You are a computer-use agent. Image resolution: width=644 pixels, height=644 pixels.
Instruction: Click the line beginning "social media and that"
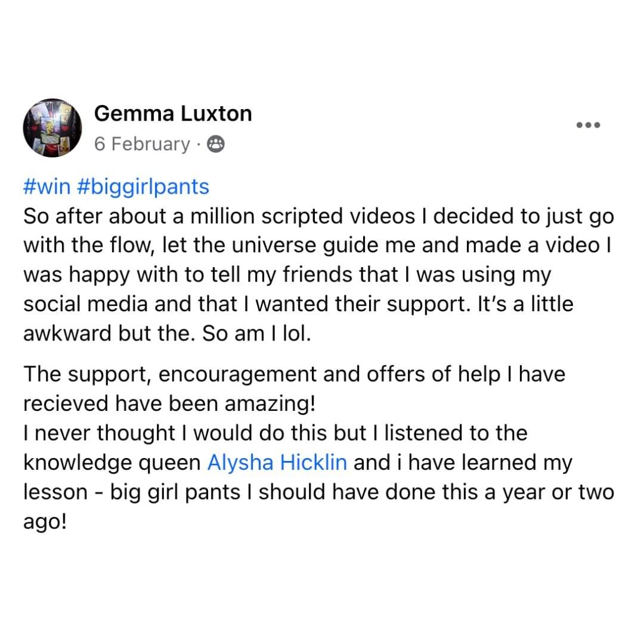pos(299,304)
